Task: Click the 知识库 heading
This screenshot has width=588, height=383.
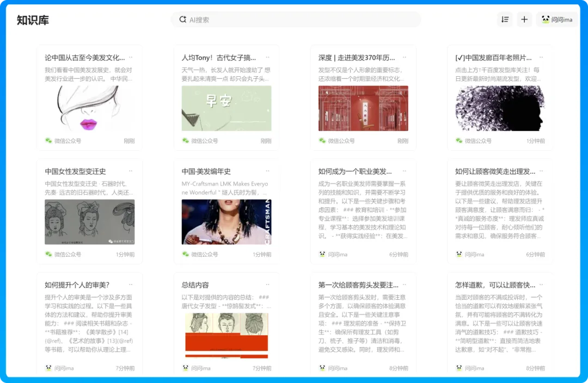Action: click(x=33, y=20)
